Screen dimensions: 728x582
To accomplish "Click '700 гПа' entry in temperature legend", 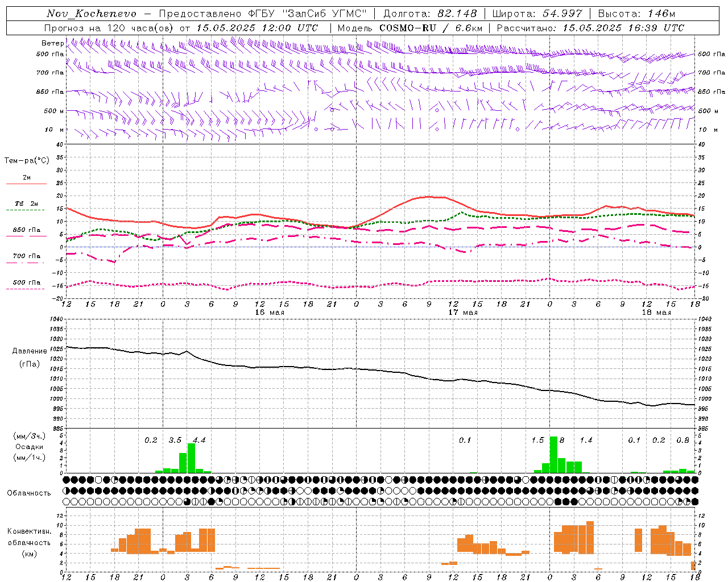I will tap(27, 256).
